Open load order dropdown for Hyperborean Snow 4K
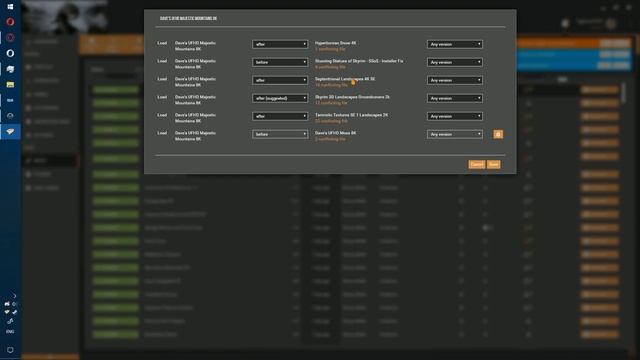Image resolution: width=640 pixels, height=360 pixels. tap(280, 44)
